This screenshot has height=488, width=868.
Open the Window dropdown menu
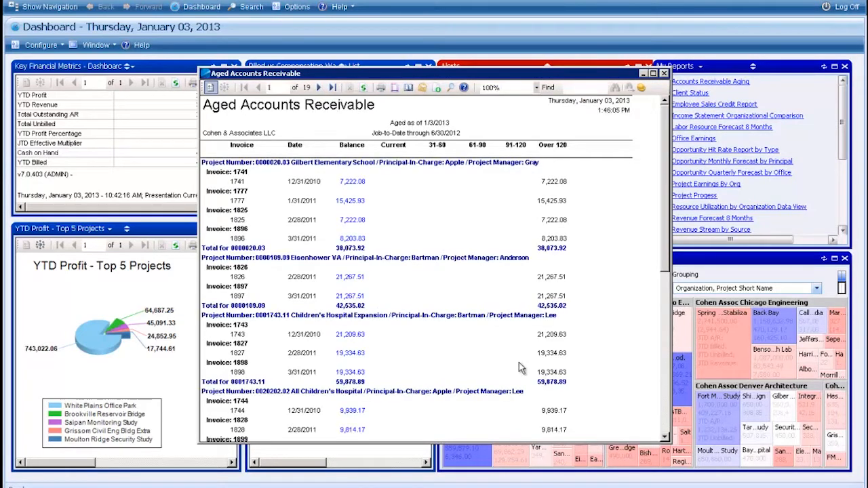(x=93, y=45)
